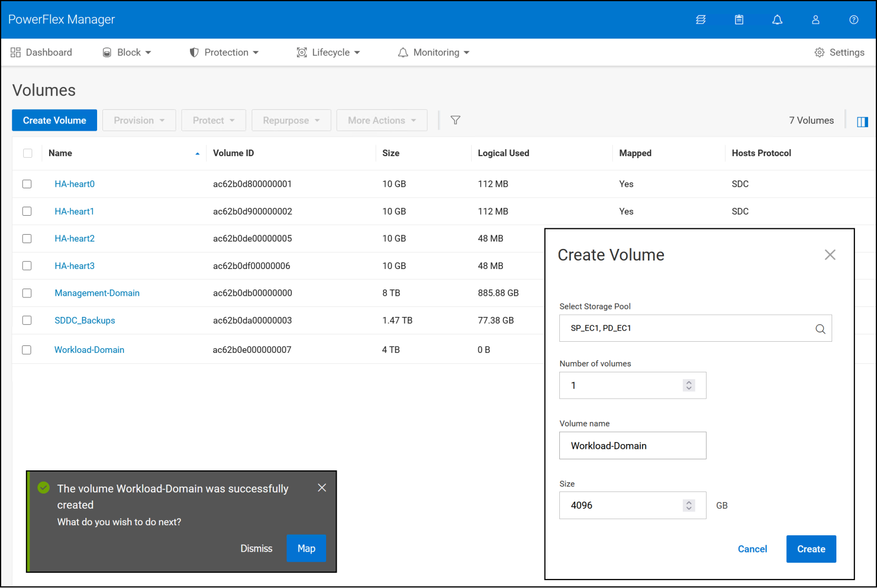Image resolution: width=877 pixels, height=588 pixels.
Task: Open the storage jobs icon in header
Action: [701, 20]
